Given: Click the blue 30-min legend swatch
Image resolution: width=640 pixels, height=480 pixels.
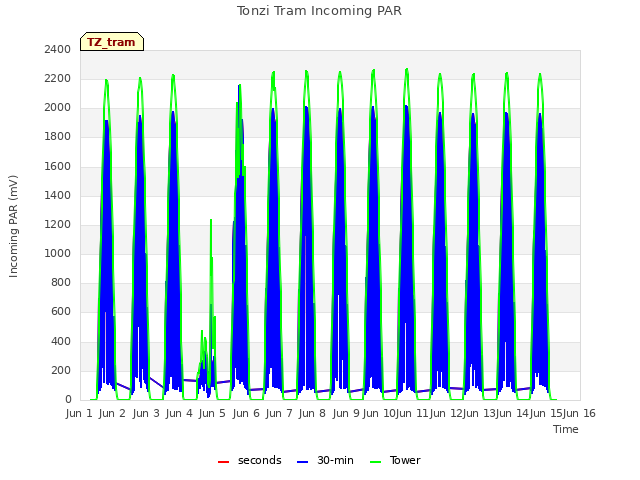Looking at the screenshot, I should pos(302,462).
